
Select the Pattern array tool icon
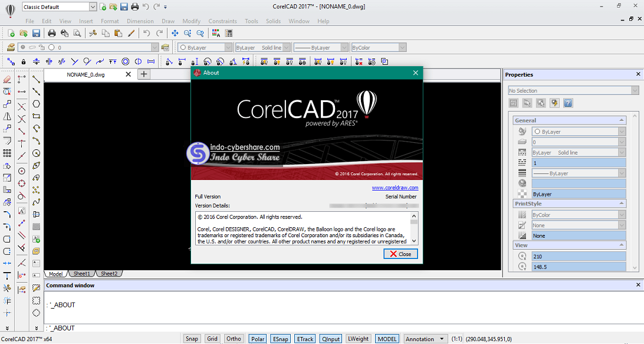point(7,153)
